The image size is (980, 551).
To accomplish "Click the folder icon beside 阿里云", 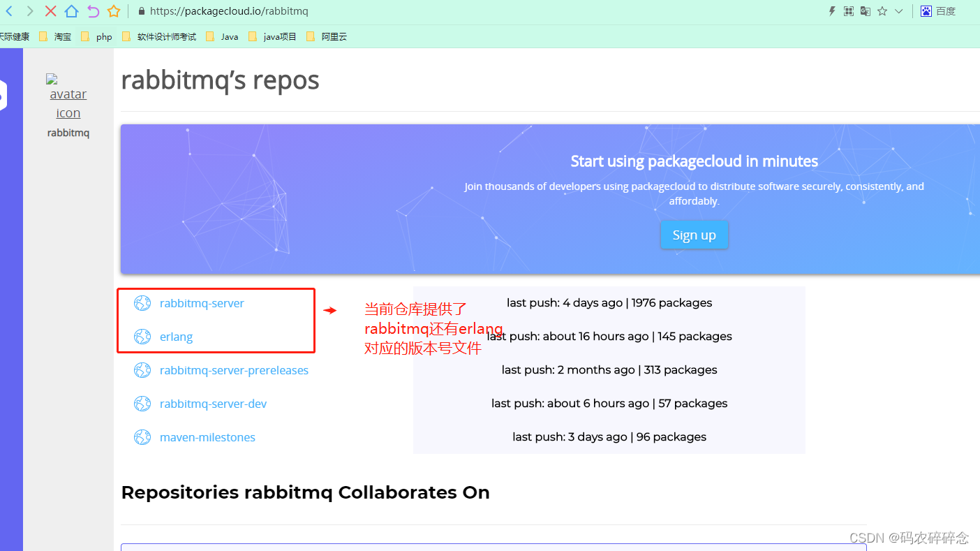I will point(310,36).
